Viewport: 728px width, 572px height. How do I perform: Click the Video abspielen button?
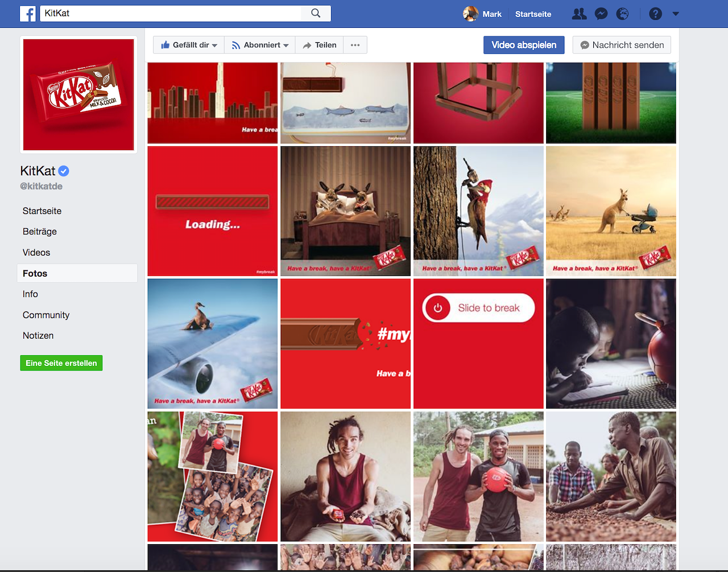coord(524,45)
